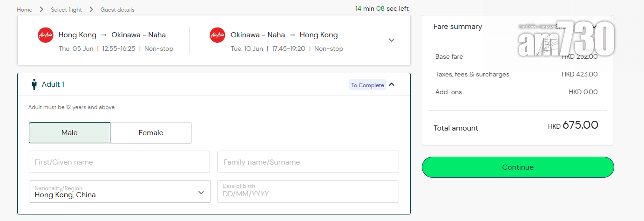Click the AirAsia logo on the return flight
The width and height of the screenshot is (644, 221).
pyautogui.click(x=217, y=35)
